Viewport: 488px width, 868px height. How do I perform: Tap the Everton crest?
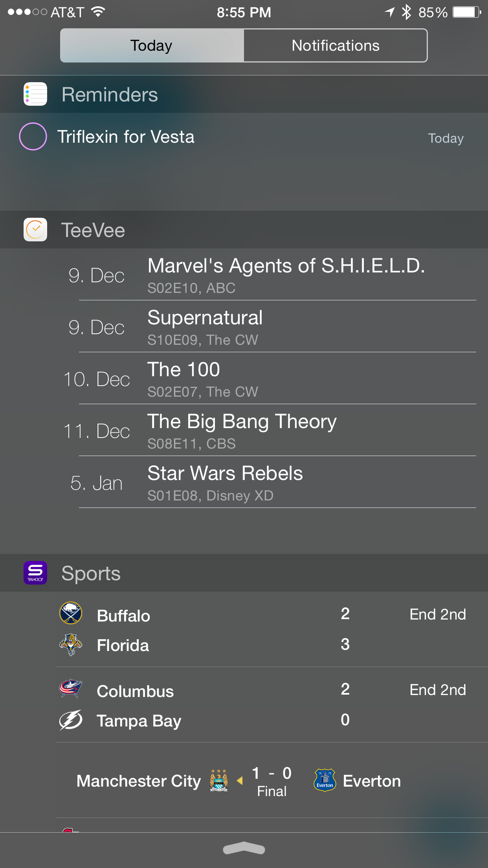(325, 780)
